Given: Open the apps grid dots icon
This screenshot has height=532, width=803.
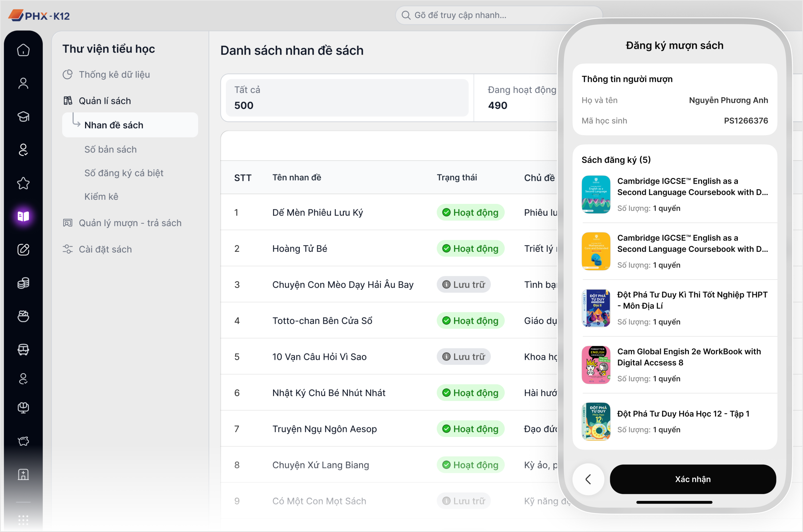Looking at the screenshot, I should 23,520.
